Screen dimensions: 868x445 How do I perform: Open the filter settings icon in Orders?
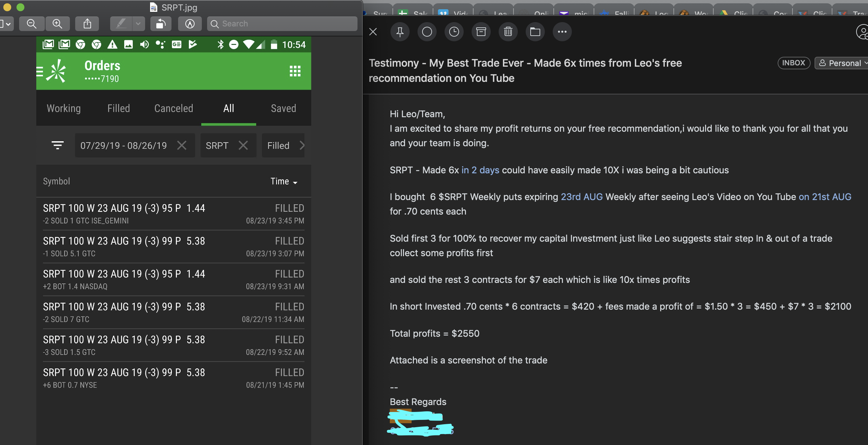click(x=58, y=145)
